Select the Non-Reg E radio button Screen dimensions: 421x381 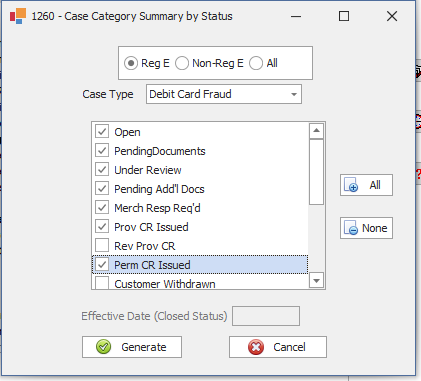(x=182, y=63)
